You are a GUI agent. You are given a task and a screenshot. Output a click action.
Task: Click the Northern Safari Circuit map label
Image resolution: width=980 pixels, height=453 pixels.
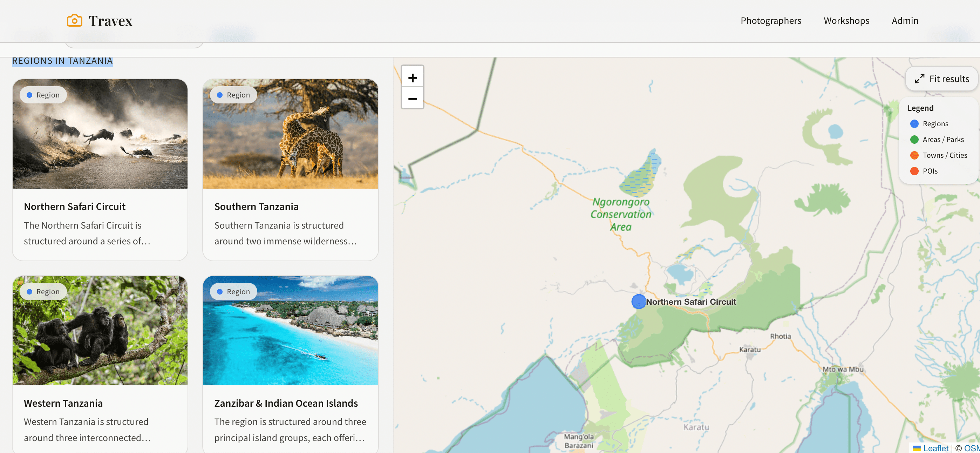click(x=691, y=302)
